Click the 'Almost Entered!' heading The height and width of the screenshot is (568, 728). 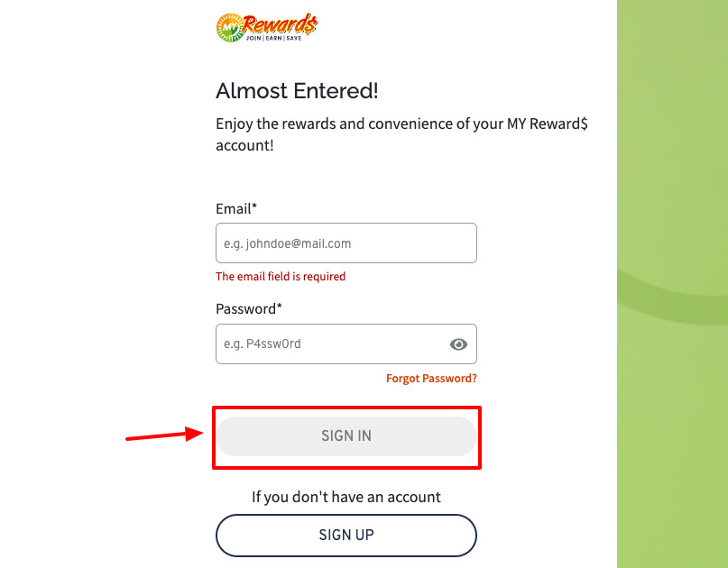click(x=296, y=91)
